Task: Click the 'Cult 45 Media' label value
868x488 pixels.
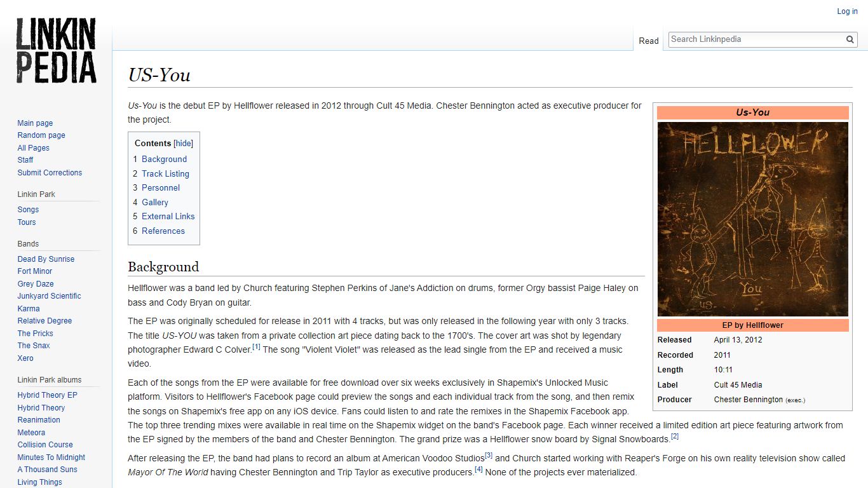Action: point(738,385)
